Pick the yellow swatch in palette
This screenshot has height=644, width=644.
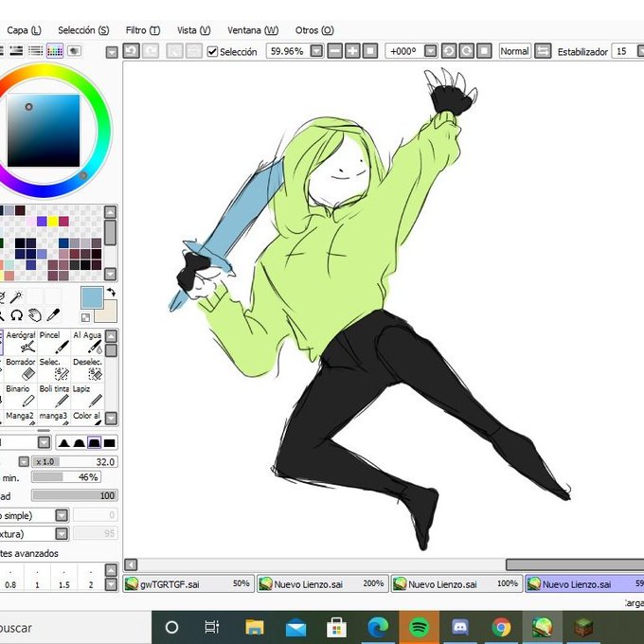pos(53,222)
